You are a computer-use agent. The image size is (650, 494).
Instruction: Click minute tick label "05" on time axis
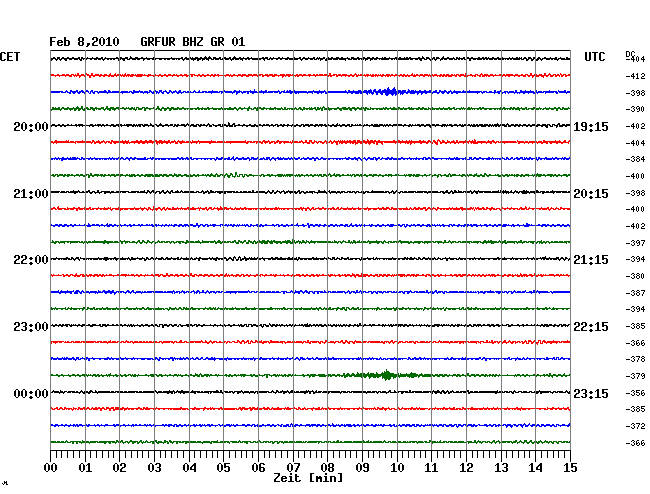pyautogui.click(x=223, y=468)
